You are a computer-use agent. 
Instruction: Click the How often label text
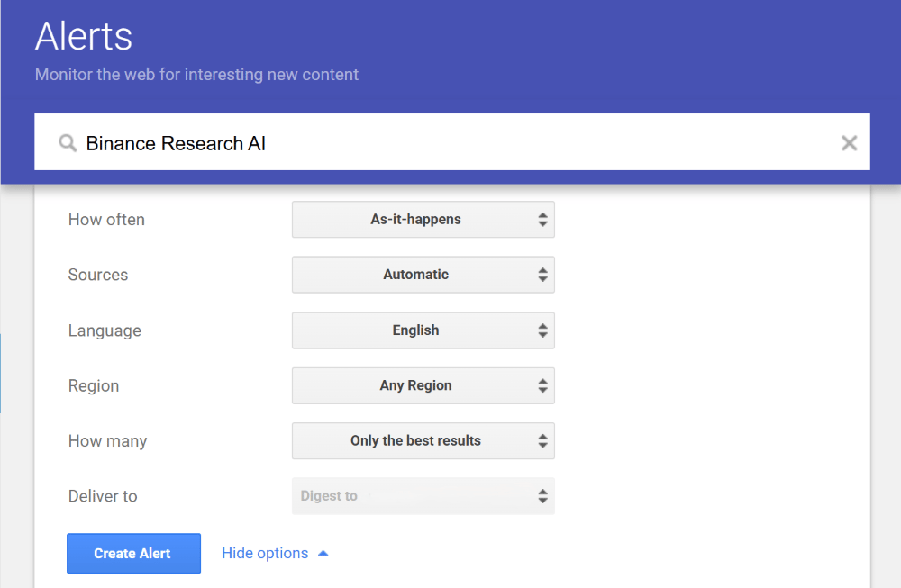pyautogui.click(x=106, y=220)
